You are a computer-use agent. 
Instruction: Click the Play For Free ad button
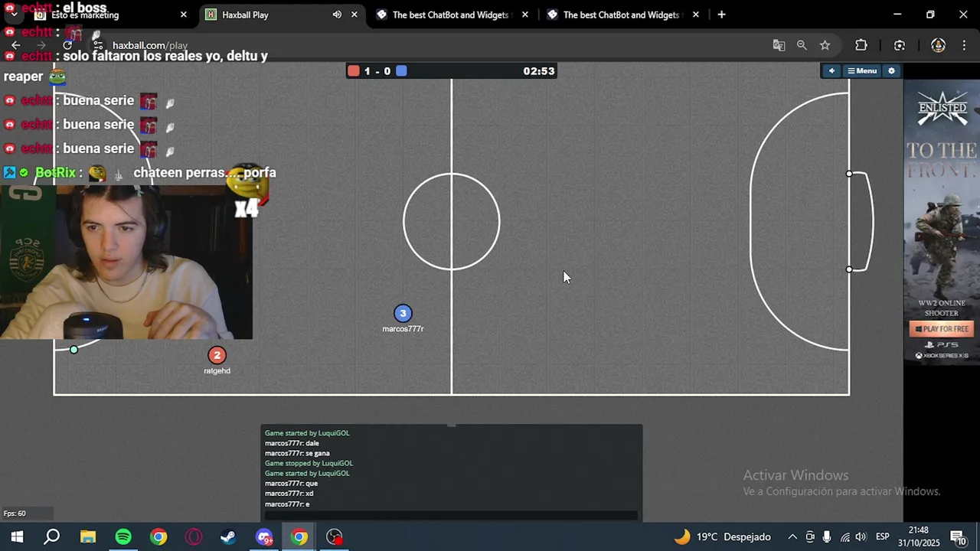click(941, 329)
